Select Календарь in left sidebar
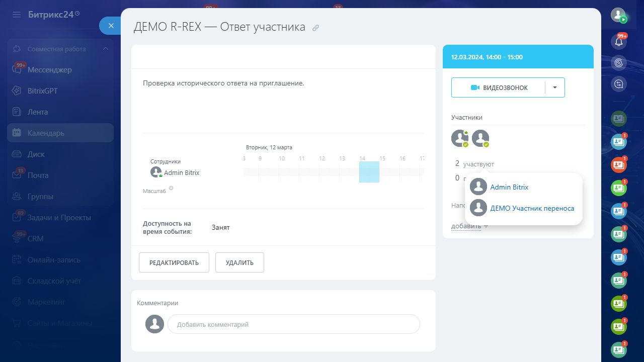 (60, 133)
